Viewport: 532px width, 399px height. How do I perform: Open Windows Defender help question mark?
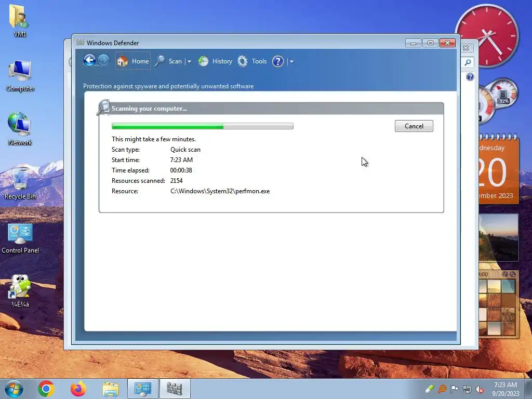click(278, 61)
